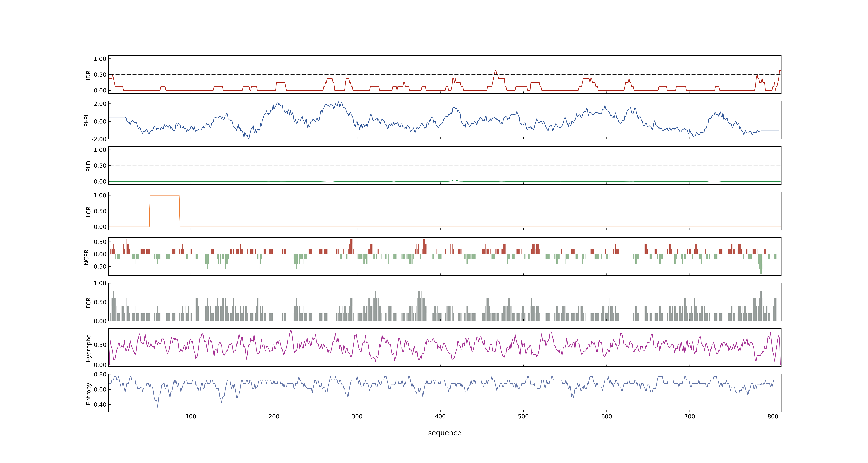Screen dimensions: 868x463
Task: Click the NCPR y-axis tick -0.50
Action: [x=99, y=267]
